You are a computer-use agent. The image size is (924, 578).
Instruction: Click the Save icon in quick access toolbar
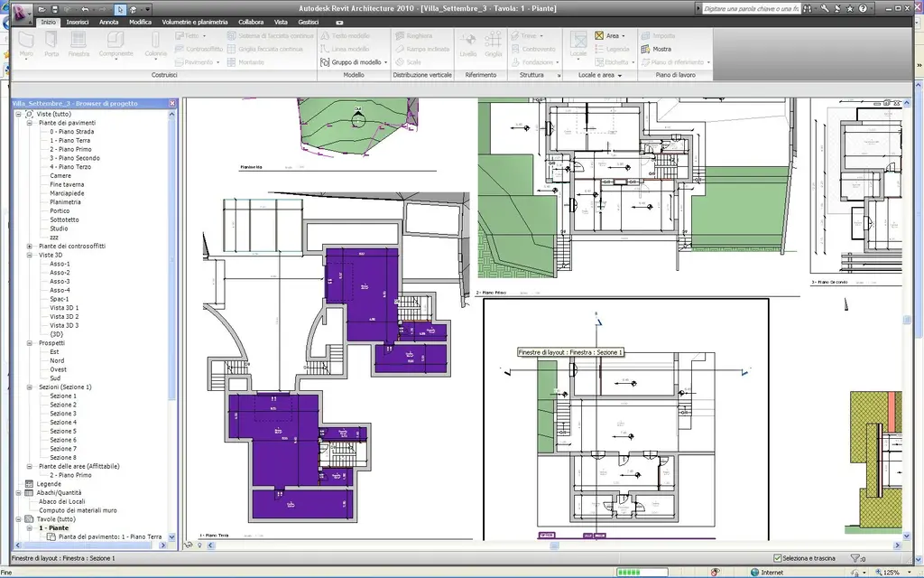point(55,9)
